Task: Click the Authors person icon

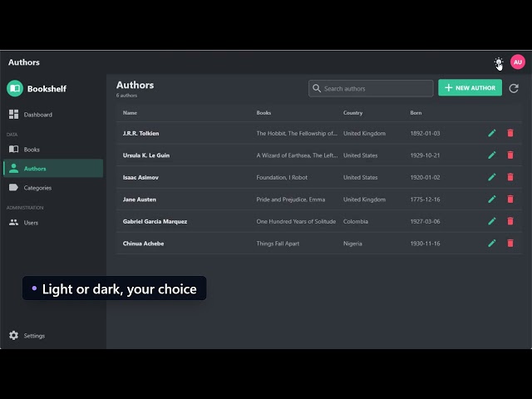Action: (13, 168)
